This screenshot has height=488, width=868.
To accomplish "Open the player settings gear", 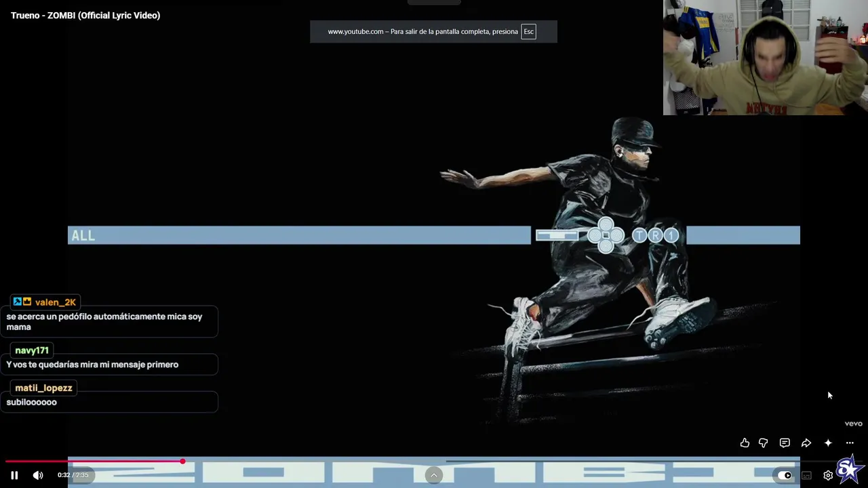I will (828, 475).
